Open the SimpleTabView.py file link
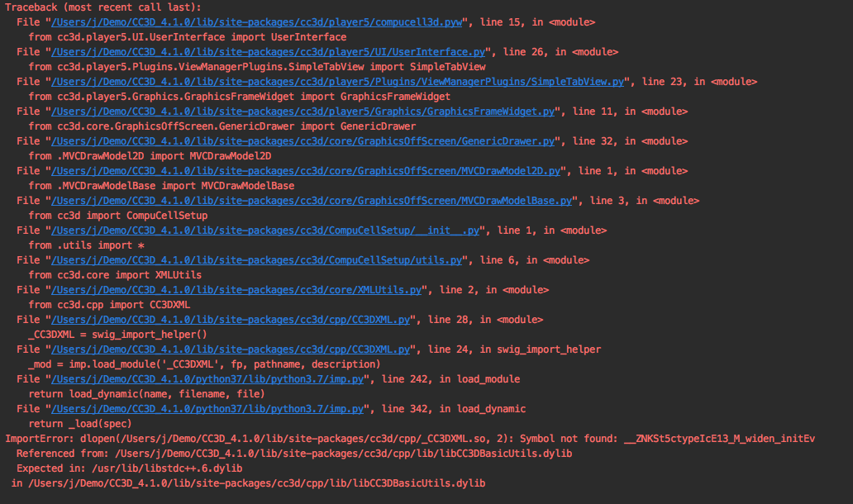This screenshot has width=853, height=504. pos(338,82)
